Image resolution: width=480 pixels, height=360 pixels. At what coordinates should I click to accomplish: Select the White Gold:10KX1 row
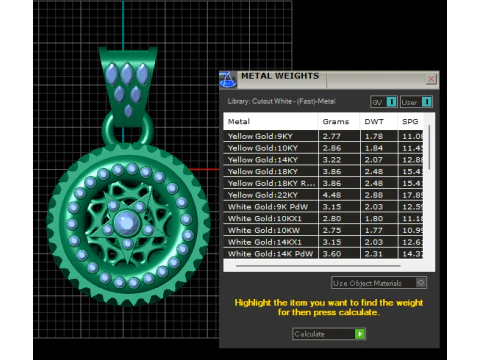coord(323,219)
